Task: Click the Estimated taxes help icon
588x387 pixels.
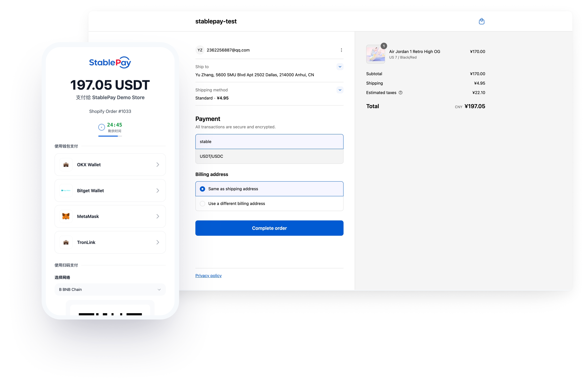Action: (400, 93)
